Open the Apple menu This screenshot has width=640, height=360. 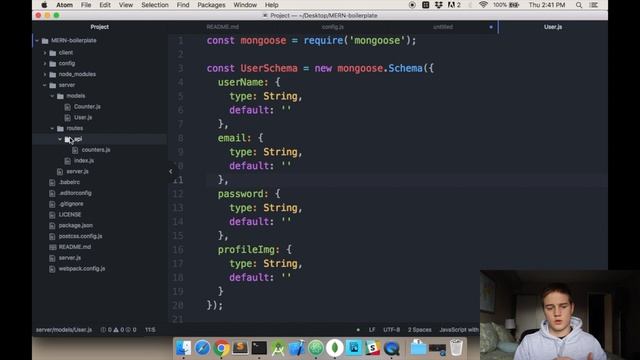tap(44, 5)
